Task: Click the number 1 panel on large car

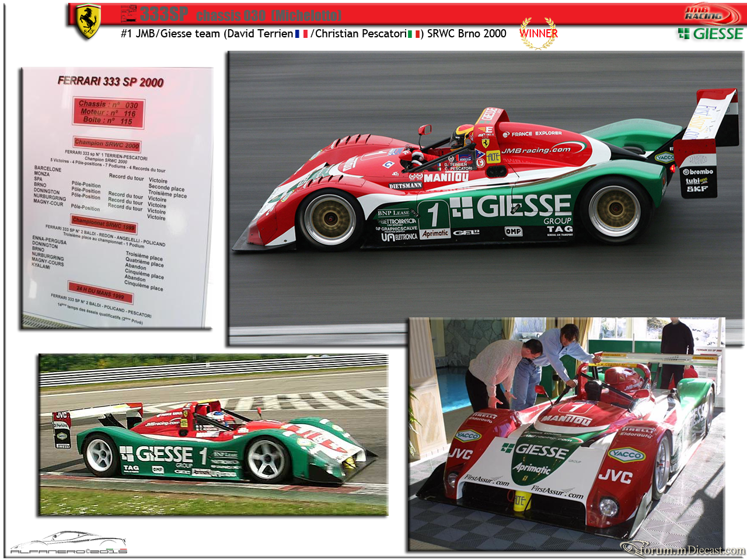Action: 433,215
